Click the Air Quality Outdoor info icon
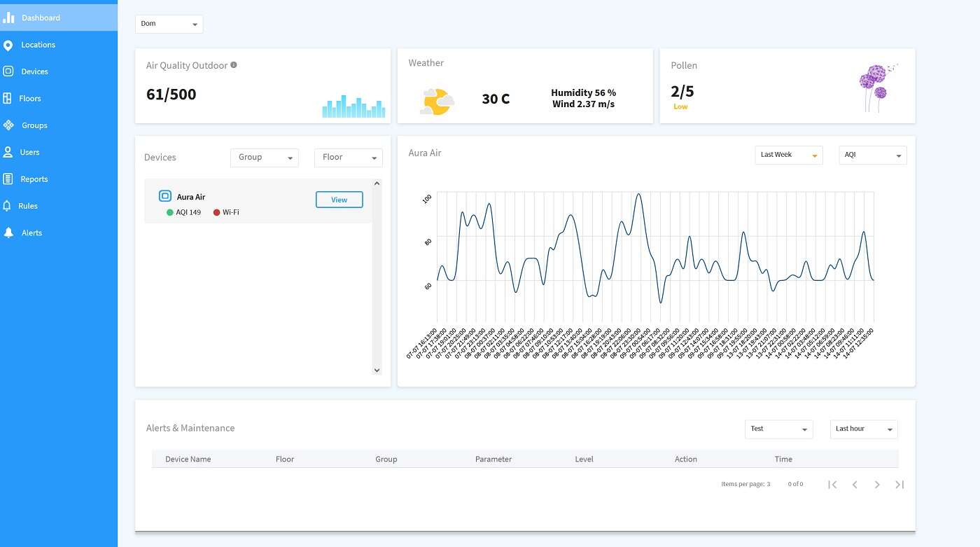 [234, 65]
